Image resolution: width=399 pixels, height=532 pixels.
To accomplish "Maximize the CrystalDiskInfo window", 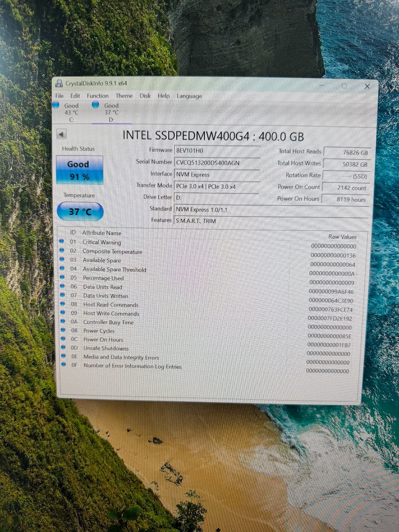I will [344, 86].
